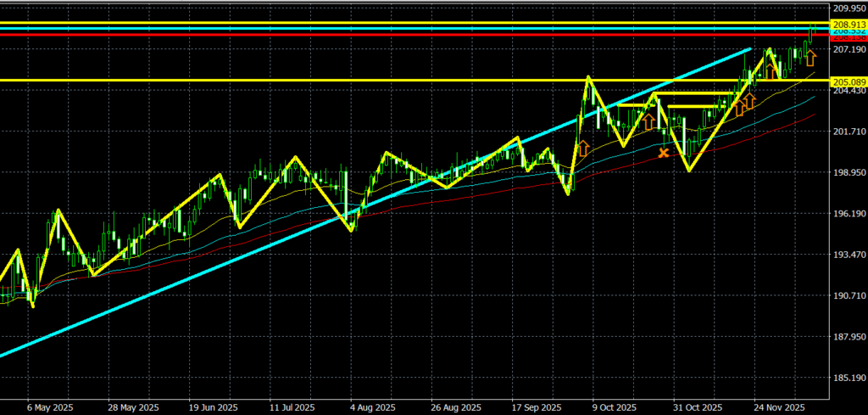868x415 pixels.
Task: Select the fourth orange up arrow from left
Action: tap(750, 102)
